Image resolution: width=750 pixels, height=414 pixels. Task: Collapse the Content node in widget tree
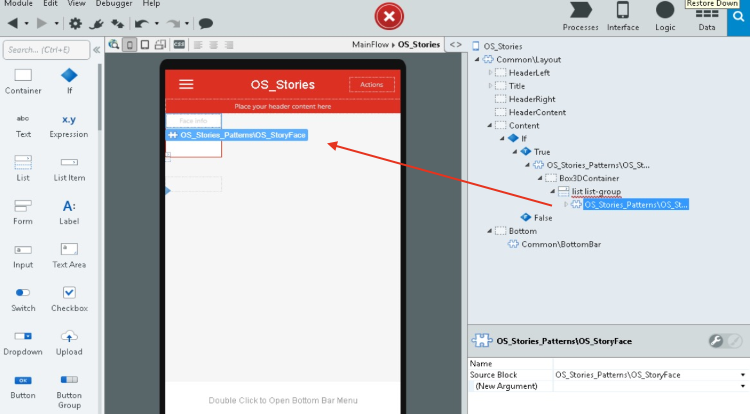tap(490, 125)
